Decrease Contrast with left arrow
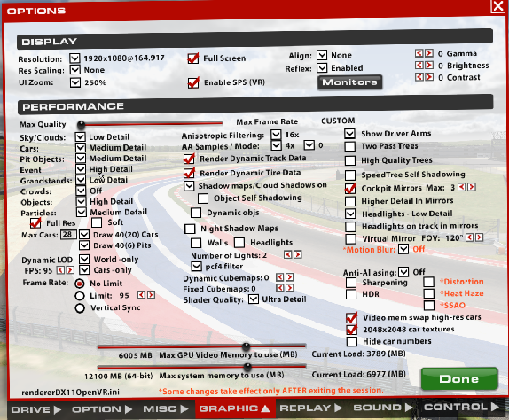The width and height of the screenshot is (509, 420). (x=419, y=77)
